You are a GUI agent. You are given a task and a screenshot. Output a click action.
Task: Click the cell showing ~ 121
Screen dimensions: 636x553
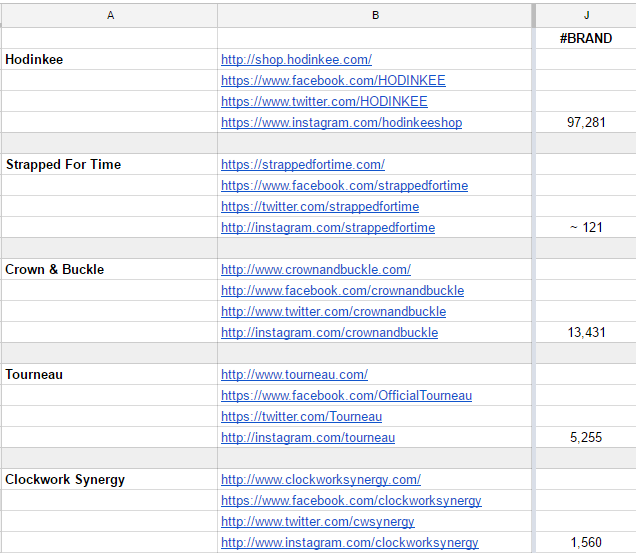pos(587,228)
